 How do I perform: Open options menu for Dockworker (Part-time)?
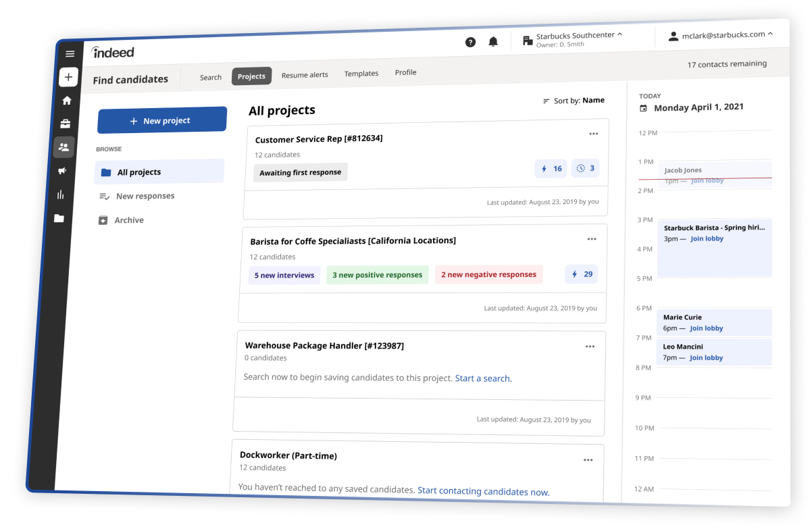pyautogui.click(x=588, y=460)
